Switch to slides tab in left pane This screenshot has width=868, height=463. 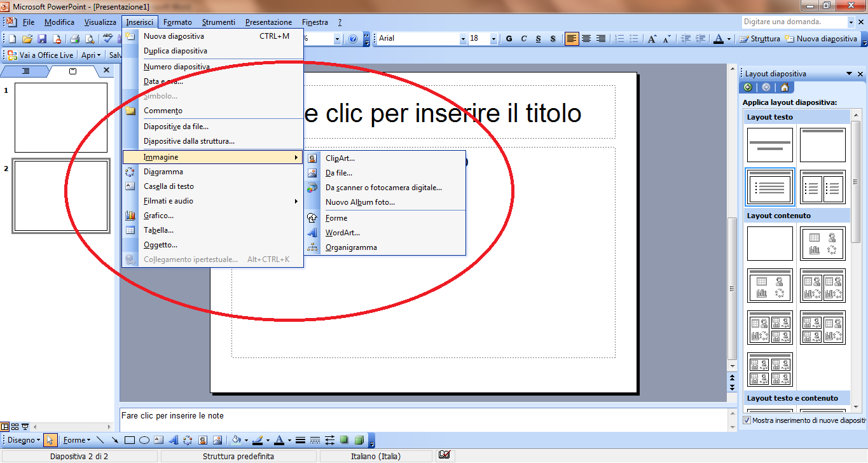coord(72,71)
